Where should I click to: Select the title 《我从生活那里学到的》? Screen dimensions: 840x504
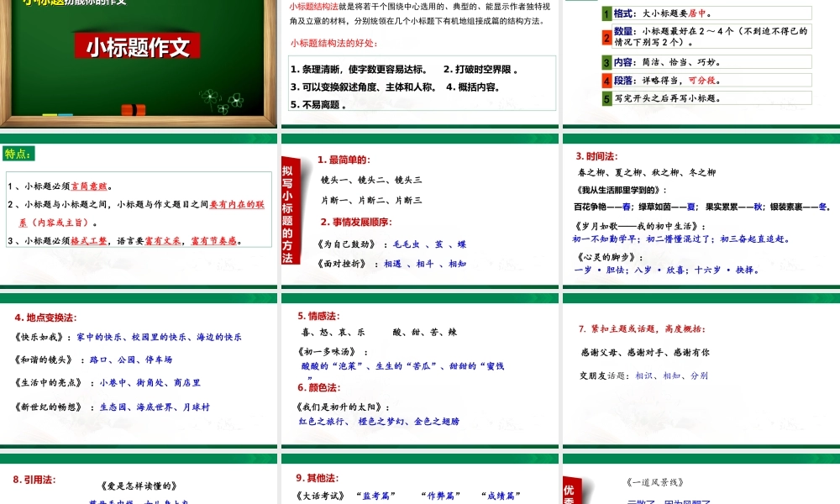[x=619, y=190]
